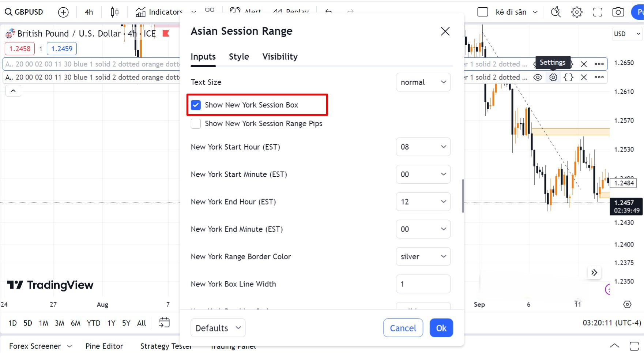Open indicator source code braces icon
Image resolution: width=644 pixels, height=353 pixels.
point(568,77)
